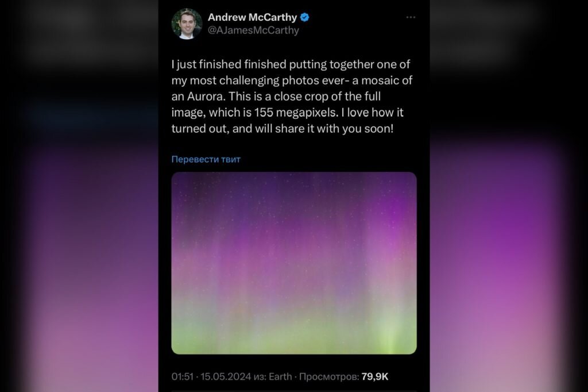Click the 155 megapixels phrase in tweet
The height and width of the screenshot is (392, 588).
pyautogui.click(x=296, y=113)
